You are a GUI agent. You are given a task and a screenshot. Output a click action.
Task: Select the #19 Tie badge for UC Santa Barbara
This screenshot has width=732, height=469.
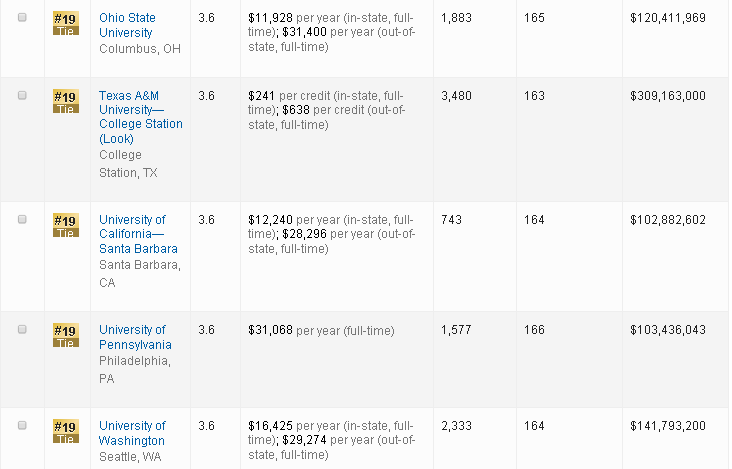pos(65,225)
